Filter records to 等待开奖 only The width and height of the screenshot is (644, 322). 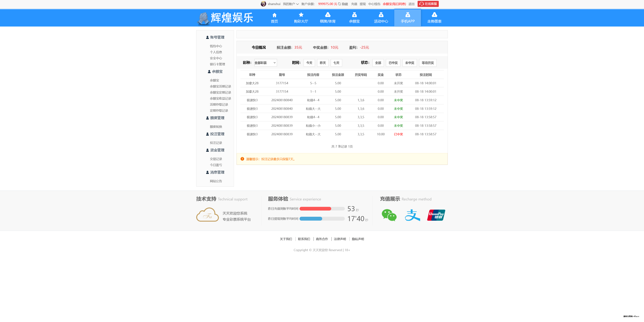(x=427, y=63)
